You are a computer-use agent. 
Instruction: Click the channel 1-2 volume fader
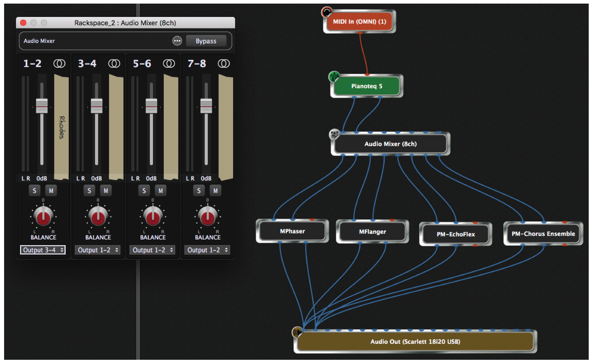pos(42,106)
